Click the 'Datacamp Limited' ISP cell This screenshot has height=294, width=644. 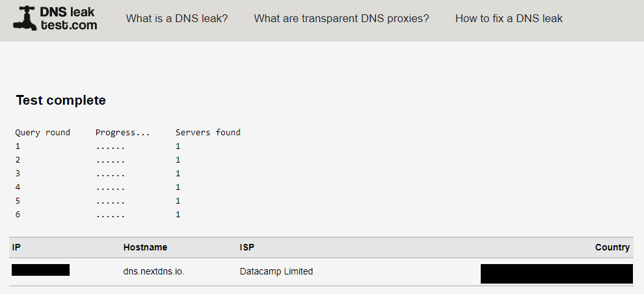(x=276, y=271)
